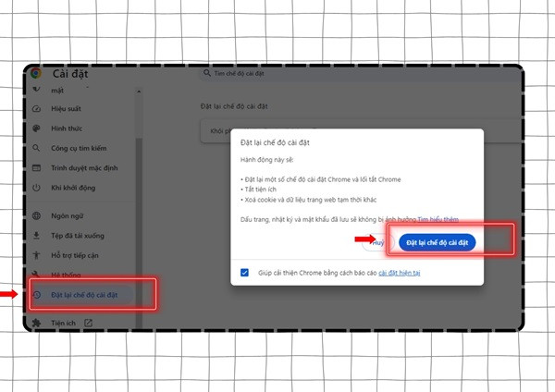Click the Hình thức palette icon
Image resolution: width=555 pixels, height=392 pixels.
(x=36, y=129)
